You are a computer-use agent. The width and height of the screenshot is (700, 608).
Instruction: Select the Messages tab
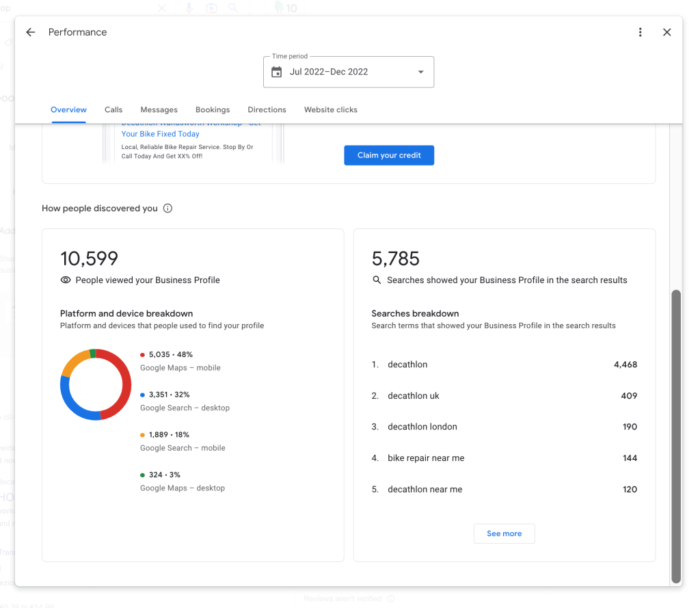click(x=159, y=110)
